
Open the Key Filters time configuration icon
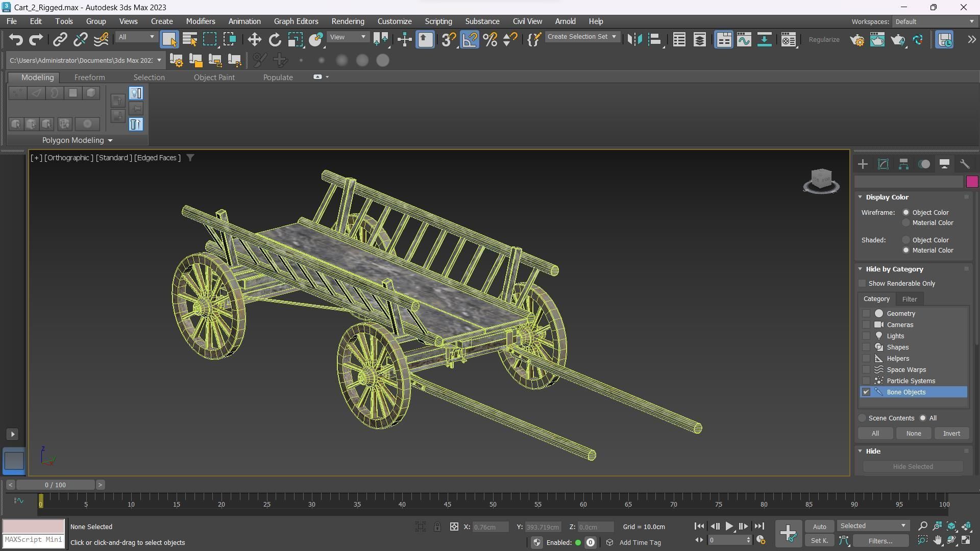761,540
